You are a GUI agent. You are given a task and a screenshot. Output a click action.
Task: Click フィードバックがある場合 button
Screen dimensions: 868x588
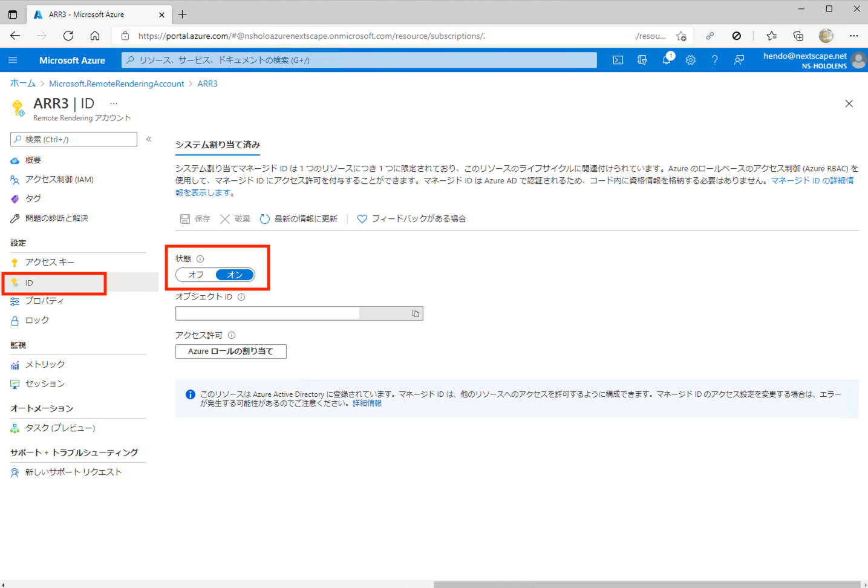point(411,219)
